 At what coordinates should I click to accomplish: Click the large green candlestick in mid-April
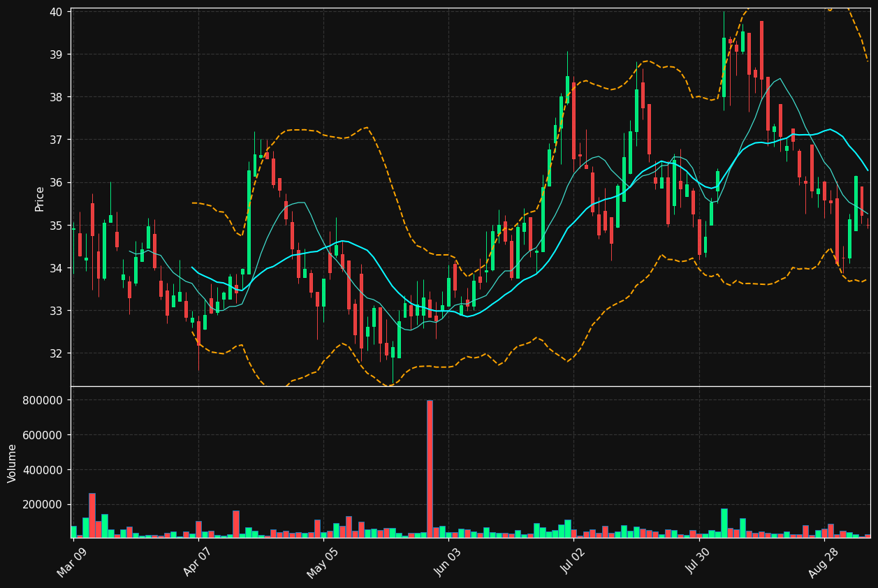[x=249, y=222]
